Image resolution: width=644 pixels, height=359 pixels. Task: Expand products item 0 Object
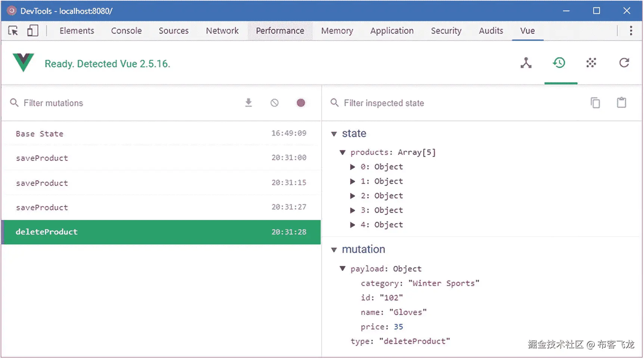[352, 167]
